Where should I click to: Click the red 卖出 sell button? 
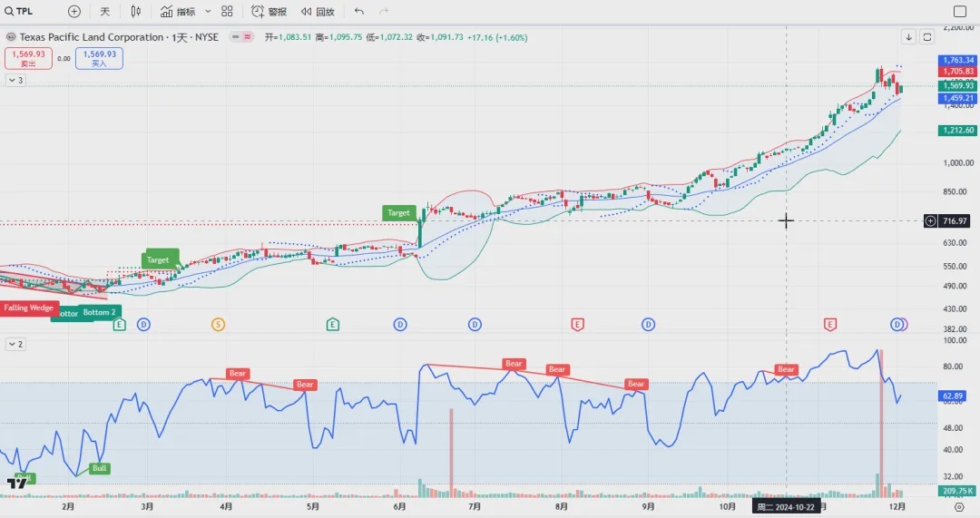pos(27,58)
